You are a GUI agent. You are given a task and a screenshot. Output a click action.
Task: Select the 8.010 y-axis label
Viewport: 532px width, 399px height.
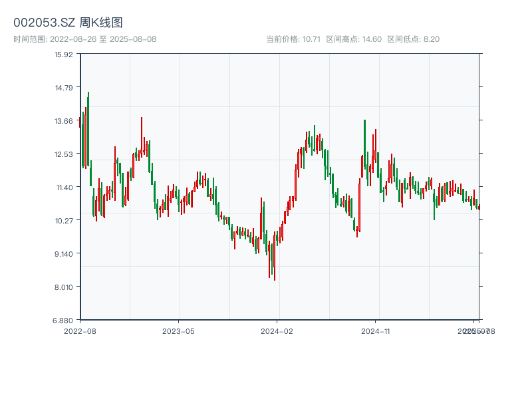[x=64, y=287]
